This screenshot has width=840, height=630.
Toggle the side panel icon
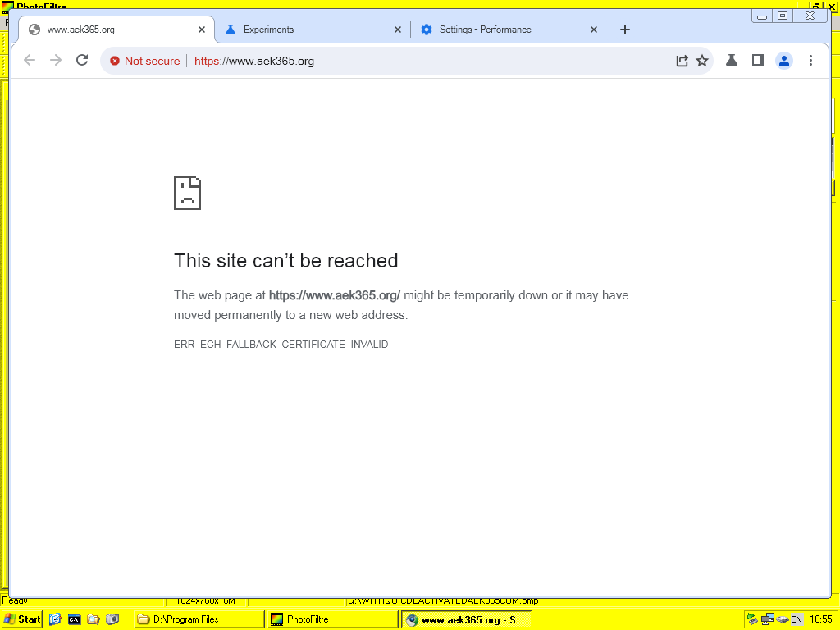pyautogui.click(x=757, y=60)
